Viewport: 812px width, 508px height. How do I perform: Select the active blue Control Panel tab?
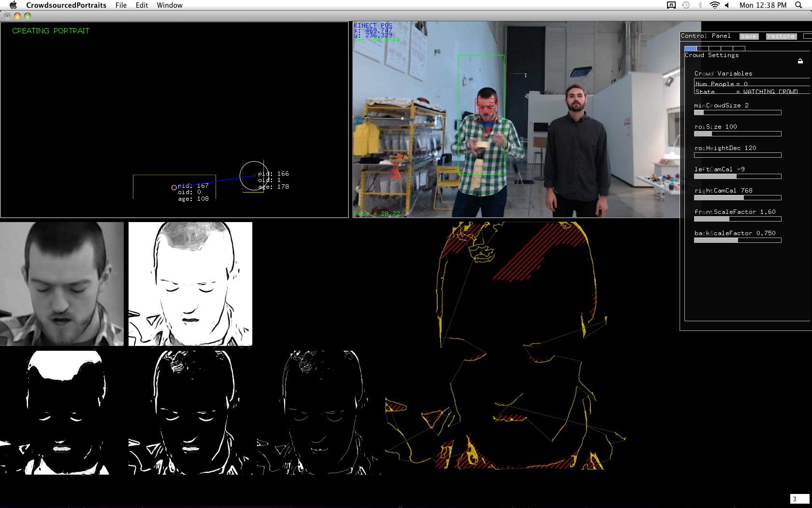click(691, 48)
